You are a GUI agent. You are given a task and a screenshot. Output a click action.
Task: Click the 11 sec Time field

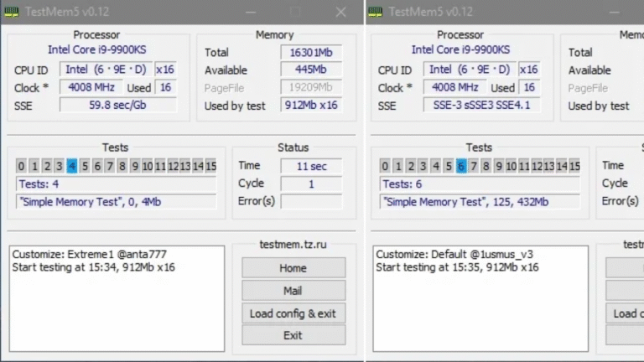311,166
